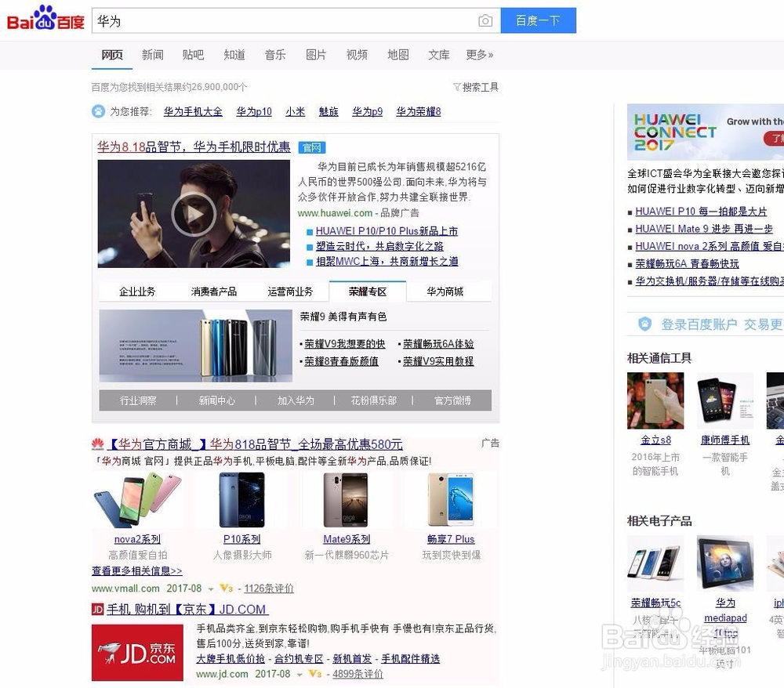Select the 华为商城 tab
The height and width of the screenshot is (688, 784).
pos(445,291)
